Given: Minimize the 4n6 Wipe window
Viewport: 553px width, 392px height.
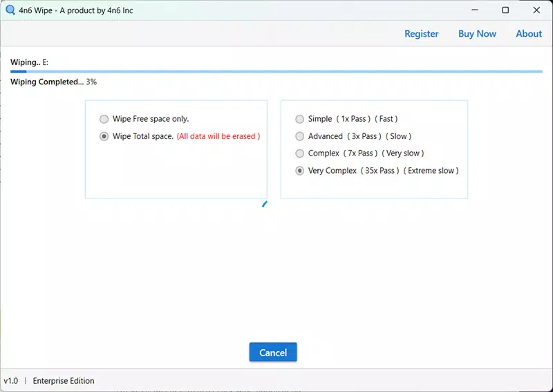Looking at the screenshot, I should [x=475, y=10].
